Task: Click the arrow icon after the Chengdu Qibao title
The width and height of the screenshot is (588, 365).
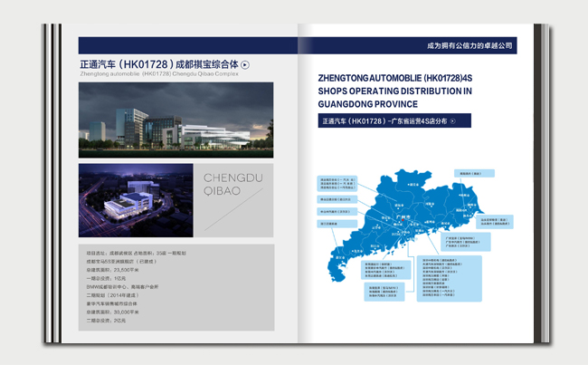Action: click(x=245, y=64)
